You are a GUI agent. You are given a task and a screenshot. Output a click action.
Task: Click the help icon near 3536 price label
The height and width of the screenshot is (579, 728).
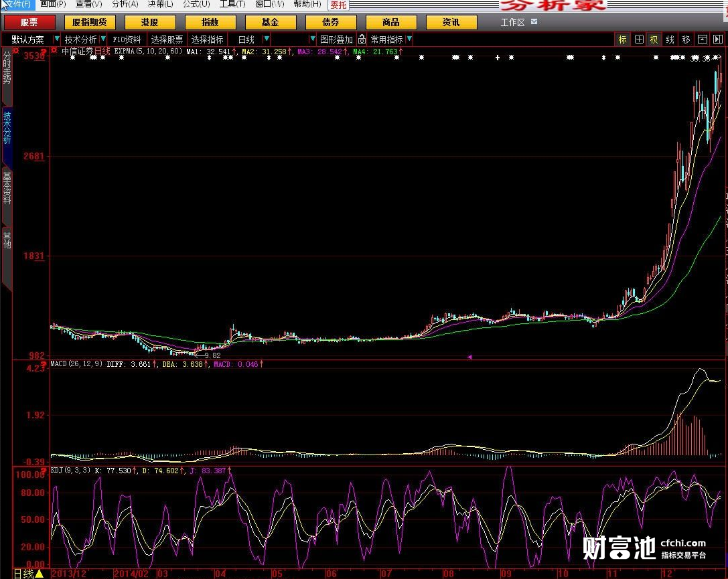(x=44, y=52)
